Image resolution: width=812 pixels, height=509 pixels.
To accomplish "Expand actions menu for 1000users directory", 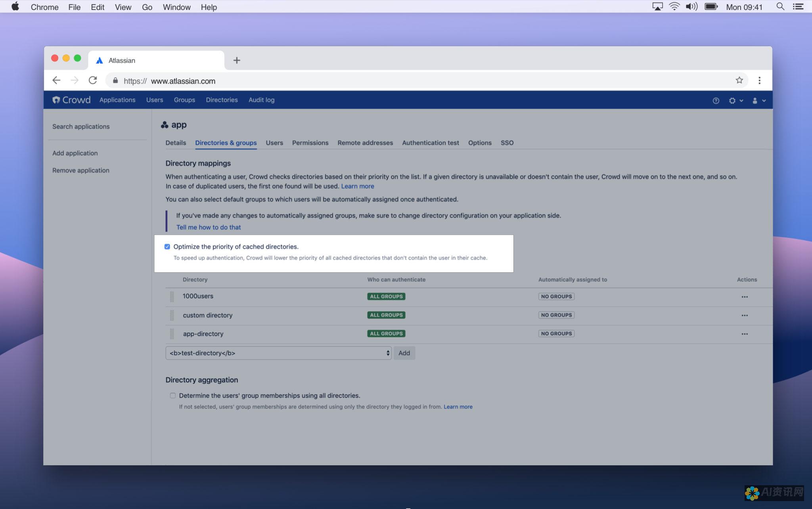I will 744,296.
